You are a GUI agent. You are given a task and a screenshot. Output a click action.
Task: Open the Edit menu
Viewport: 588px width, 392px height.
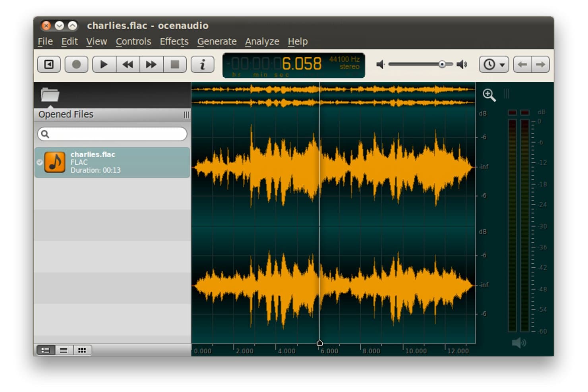click(x=70, y=41)
